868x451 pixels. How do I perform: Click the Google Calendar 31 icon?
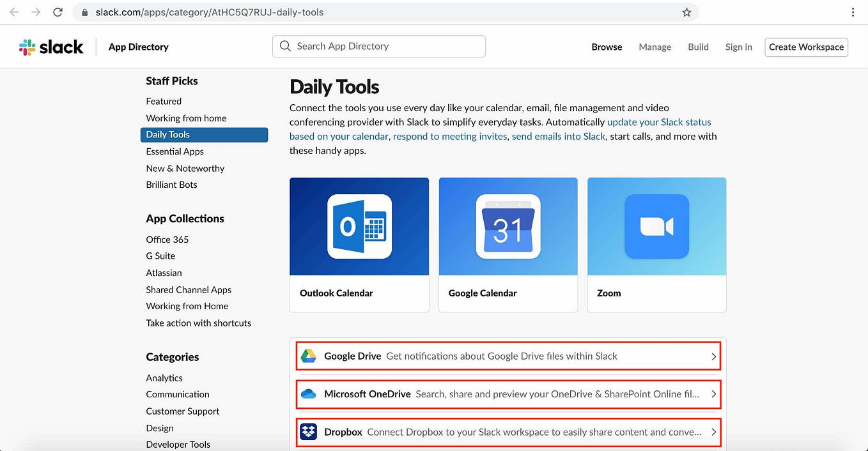pyautogui.click(x=508, y=226)
